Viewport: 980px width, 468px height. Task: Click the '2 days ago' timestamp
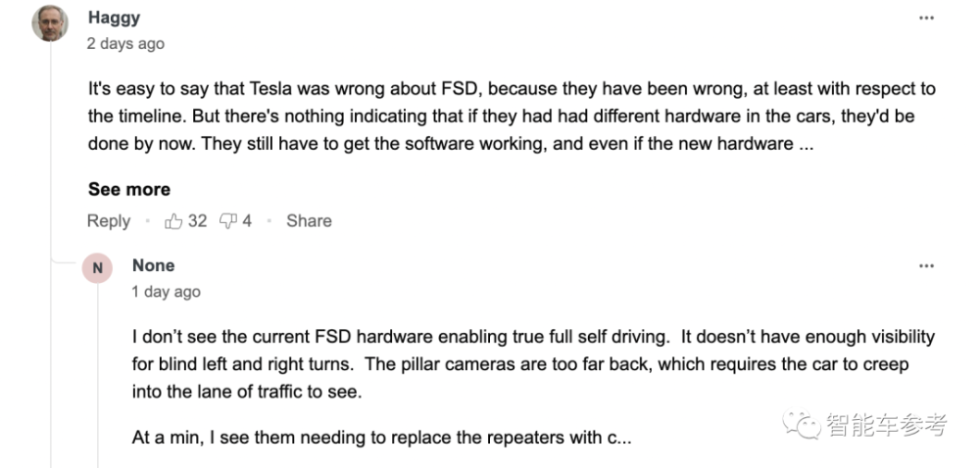[125, 44]
